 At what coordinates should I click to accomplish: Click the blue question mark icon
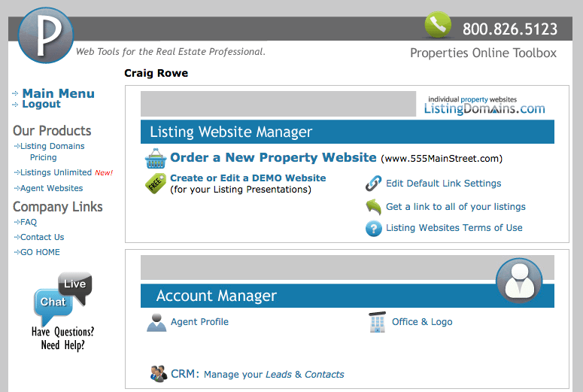374,229
